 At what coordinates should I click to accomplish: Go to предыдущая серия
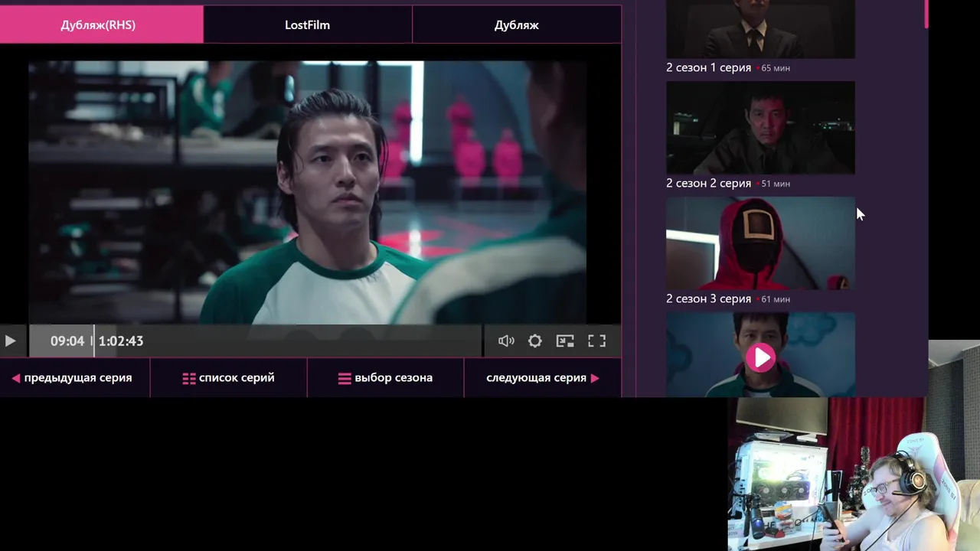72,377
